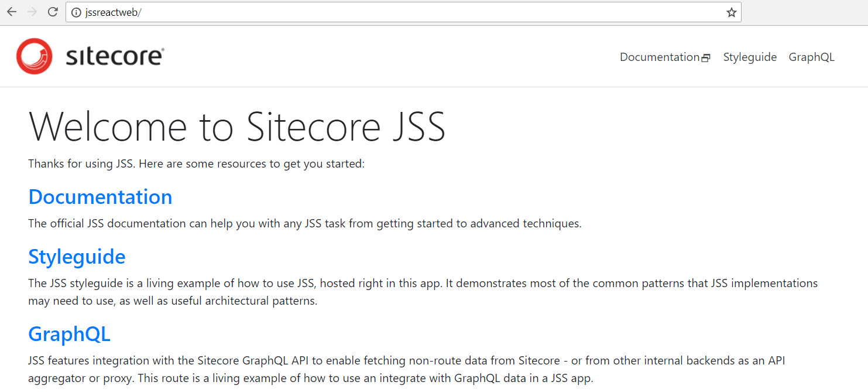View site info via the address bar info icon
This screenshot has width=868, height=392.
click(76, 12)
